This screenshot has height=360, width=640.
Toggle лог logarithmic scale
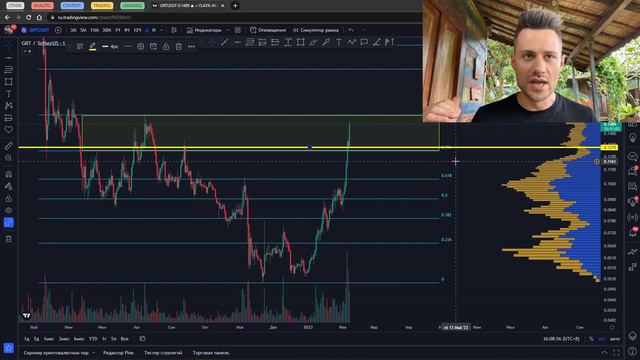tap(602, 339)
